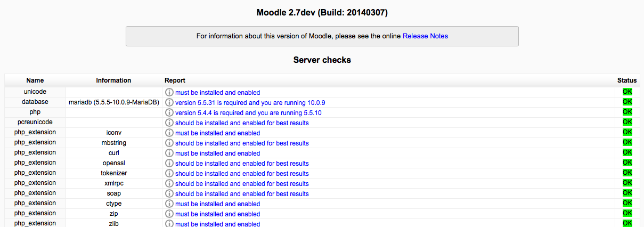Image resolution: width=644 pixels, height=227 pixels.
Task: Click the info icon in the ctype row
Action: [x=169, y=204]
